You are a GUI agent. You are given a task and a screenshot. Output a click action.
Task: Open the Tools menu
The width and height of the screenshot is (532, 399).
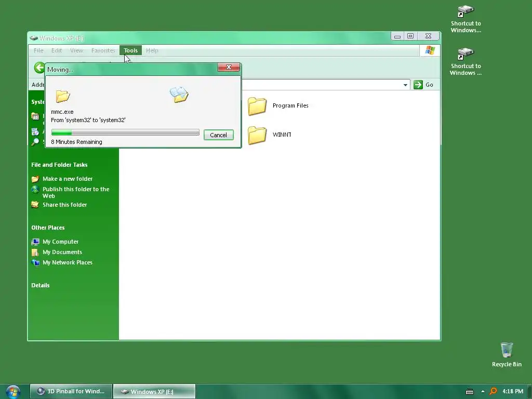[x=130, y=50]
